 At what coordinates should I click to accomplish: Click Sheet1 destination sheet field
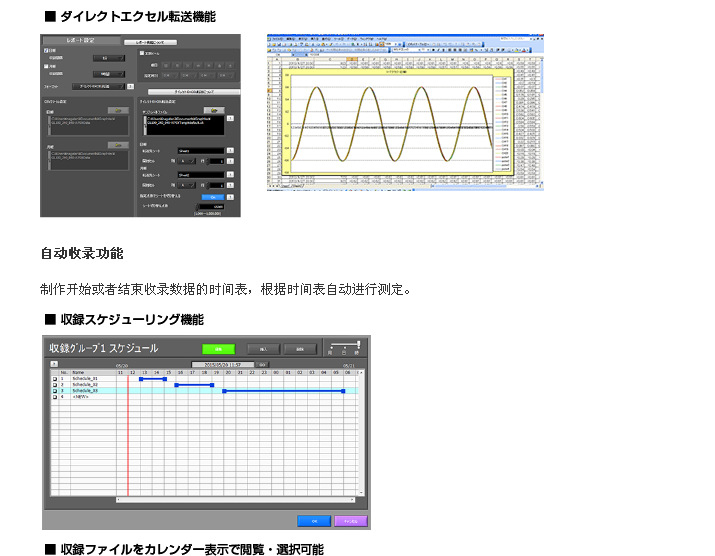(201, 151)
